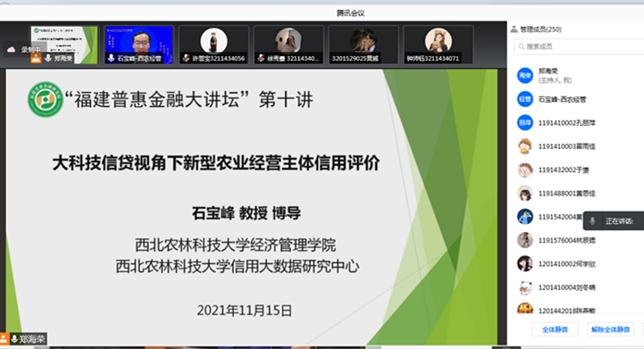The image size is (644, 349).
Task: Click microphone icon in the 正在讲话 popup
Action: [592, 220]
